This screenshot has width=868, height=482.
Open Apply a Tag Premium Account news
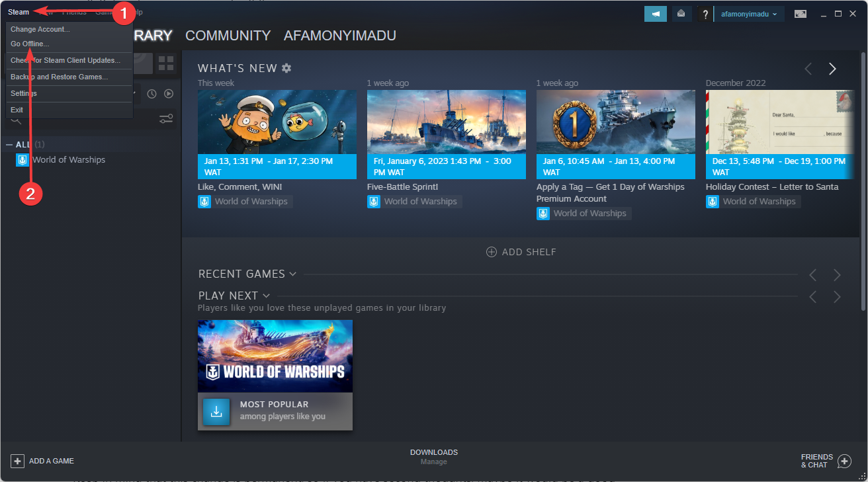[x=611, y=192]
